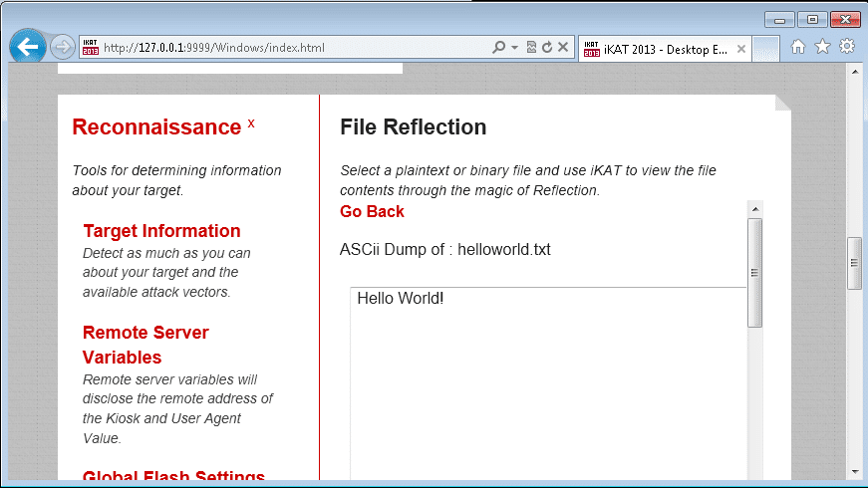Image resolution: width=868 pixels, height=488 pixels.
Task: Click the File Reflection heading
Action: pos(413,127)
